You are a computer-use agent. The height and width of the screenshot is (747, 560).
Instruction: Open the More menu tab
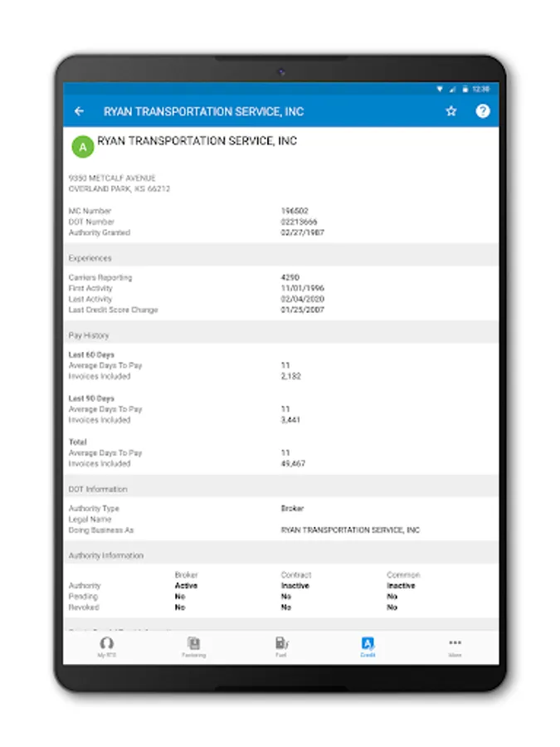coord(455,647)
